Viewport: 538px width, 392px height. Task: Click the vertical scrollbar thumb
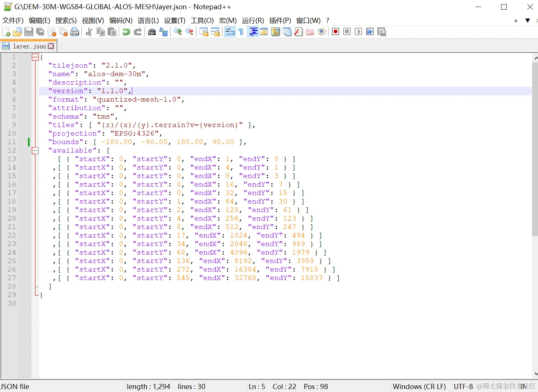pyautogui.click(x=535, y=149)
